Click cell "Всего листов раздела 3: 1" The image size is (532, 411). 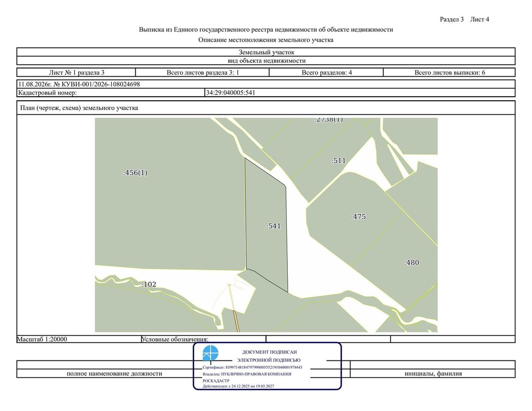[203, 72]
